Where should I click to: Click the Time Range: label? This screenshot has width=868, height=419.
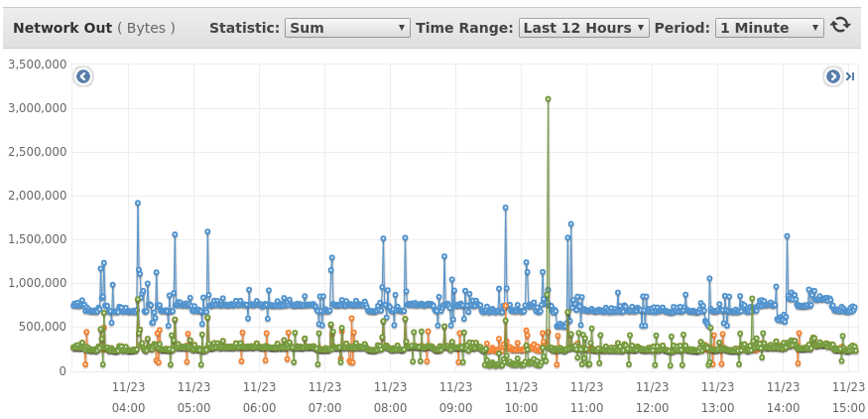point(465,28)
